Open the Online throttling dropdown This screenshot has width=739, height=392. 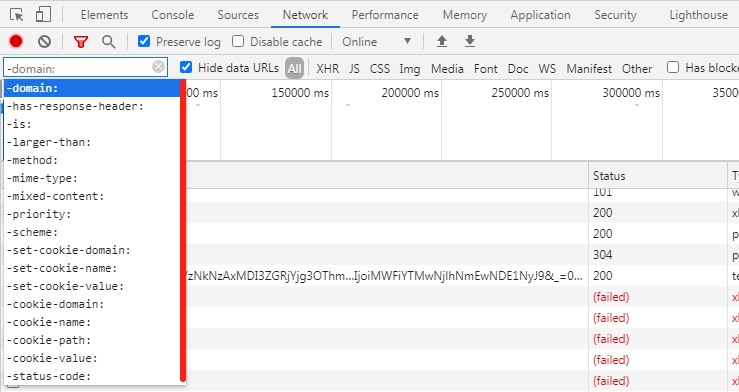[377, 41]
